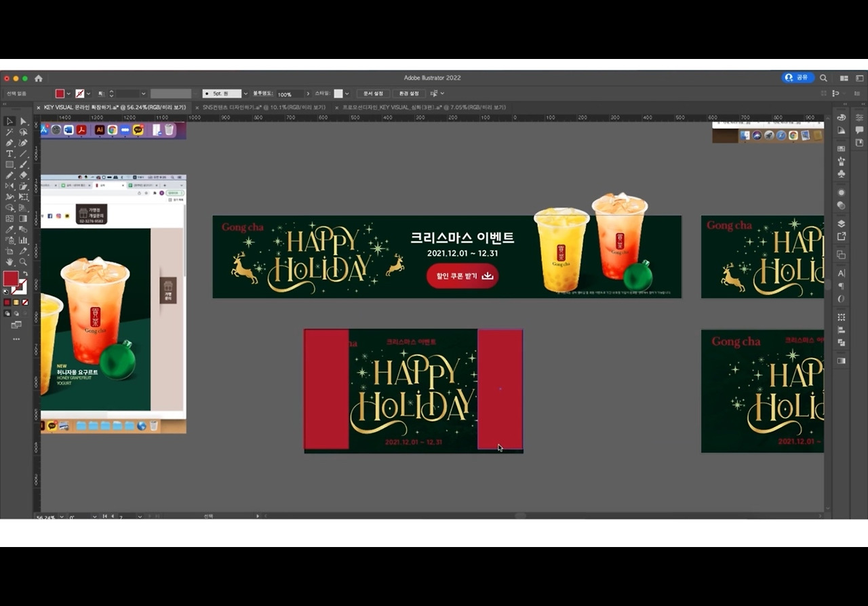
Task: Open the Comments panel icon
Action: (859, 130)
